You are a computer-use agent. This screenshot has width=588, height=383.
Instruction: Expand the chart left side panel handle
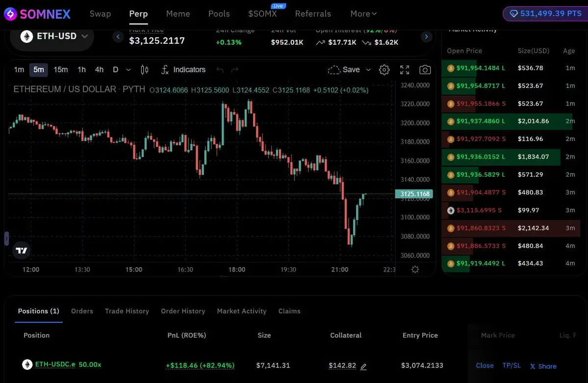coord(6,239)
